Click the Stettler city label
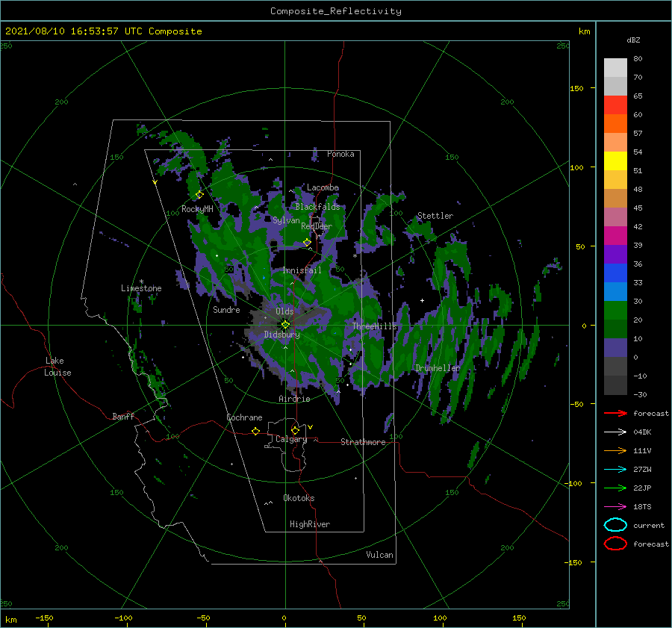Viewport: 672px width, 628px height. (x=435, y=216)
